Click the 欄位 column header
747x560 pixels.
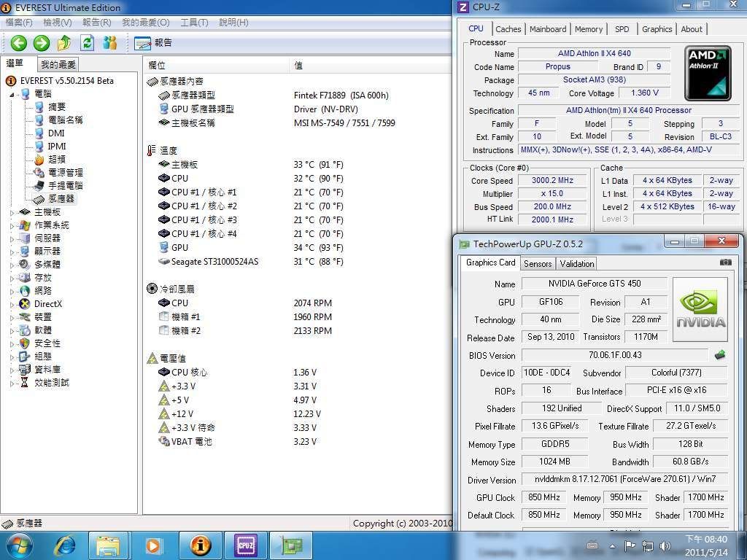tap(216, 65)
